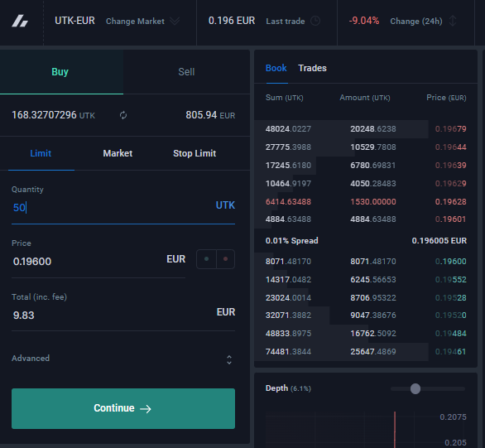The image size is (485, 448).
Task: Adjust the Depth slider handle
Action: click(415, 388)
